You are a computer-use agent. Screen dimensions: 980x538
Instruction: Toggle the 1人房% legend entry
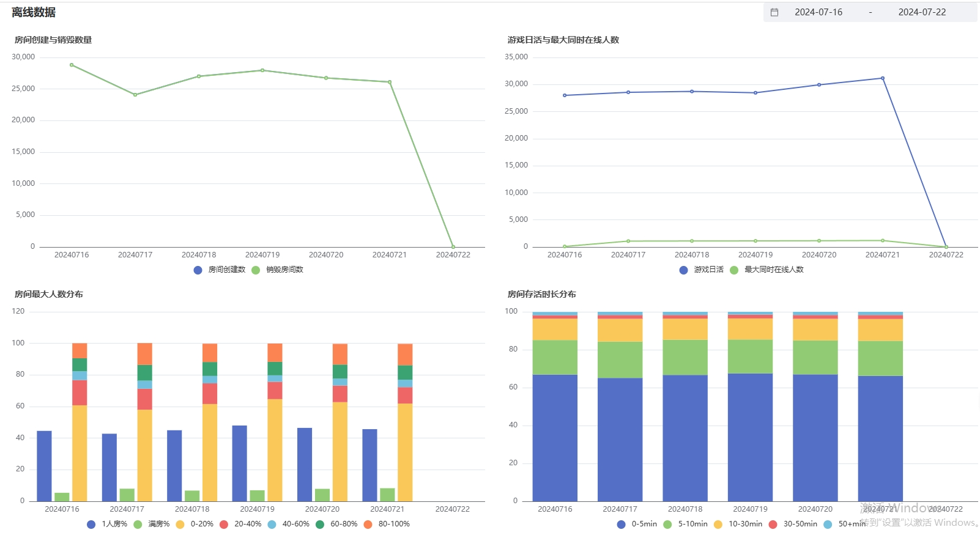(107, 524)
